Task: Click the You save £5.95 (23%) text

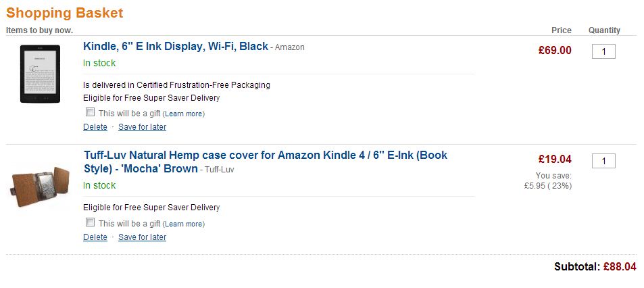Action: click(548, 181)
